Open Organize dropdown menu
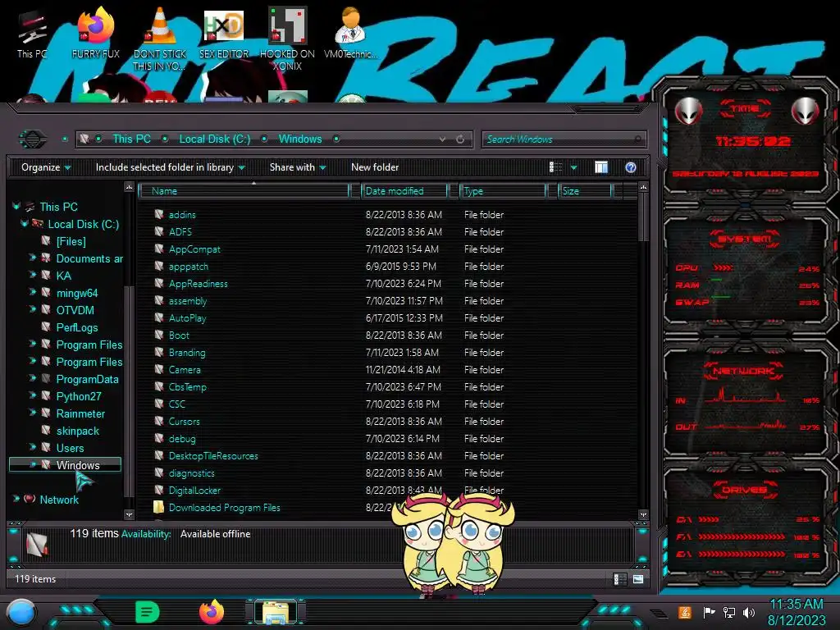Screen dimensions: 840x630 click(x=46, y=167)
